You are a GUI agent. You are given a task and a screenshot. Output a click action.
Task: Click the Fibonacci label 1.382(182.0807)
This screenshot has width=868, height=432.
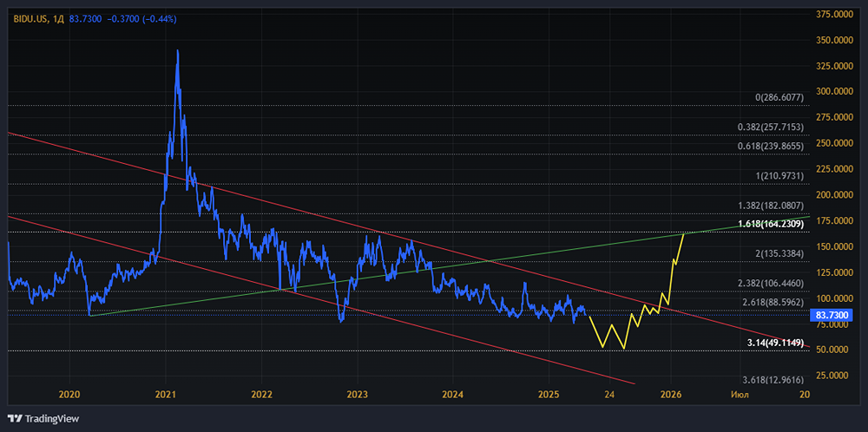771,206
